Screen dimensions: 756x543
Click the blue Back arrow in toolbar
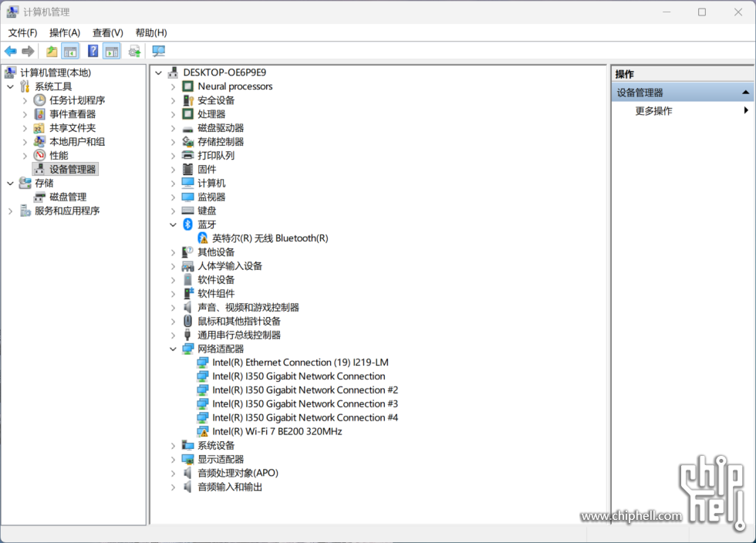[10, 52]
